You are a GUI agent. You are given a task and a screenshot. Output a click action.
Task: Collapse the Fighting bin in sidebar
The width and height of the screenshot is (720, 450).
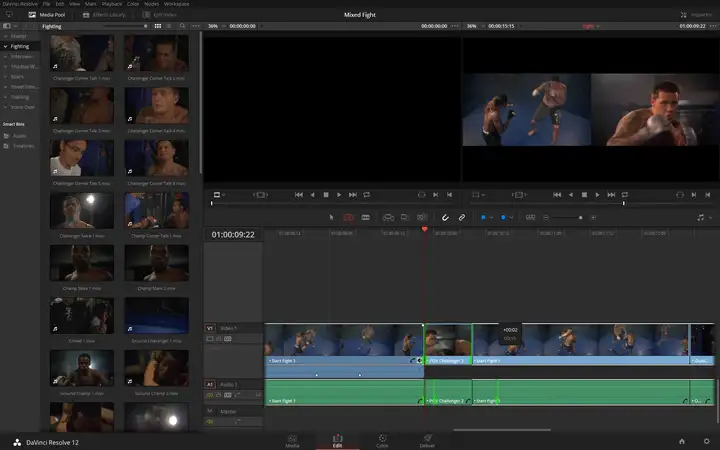tap(6, 46)
